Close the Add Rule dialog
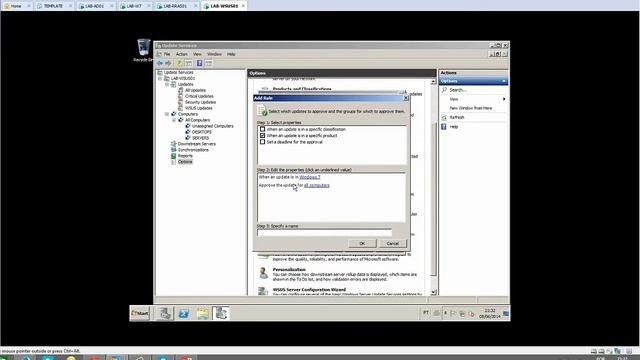The image size is (640, 360). pos(405,98)
